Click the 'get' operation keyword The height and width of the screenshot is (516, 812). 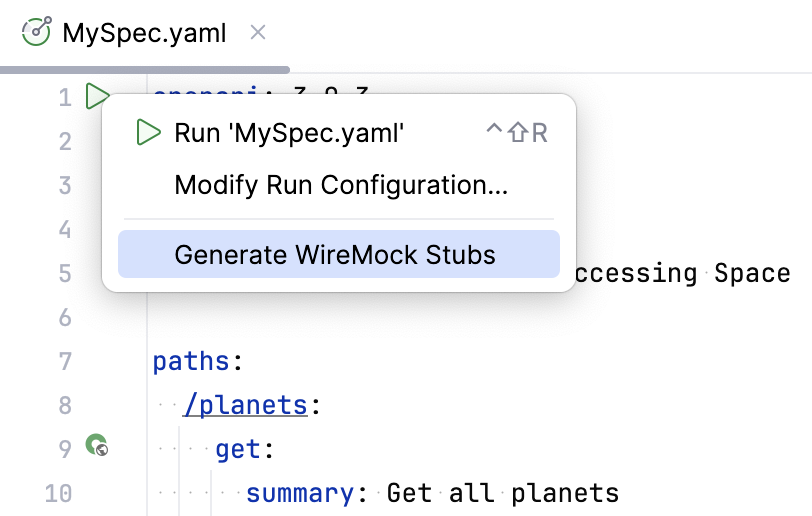238,449
